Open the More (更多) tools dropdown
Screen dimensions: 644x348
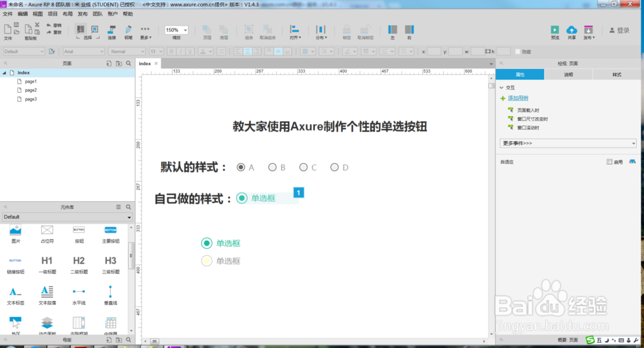[146, 32]
